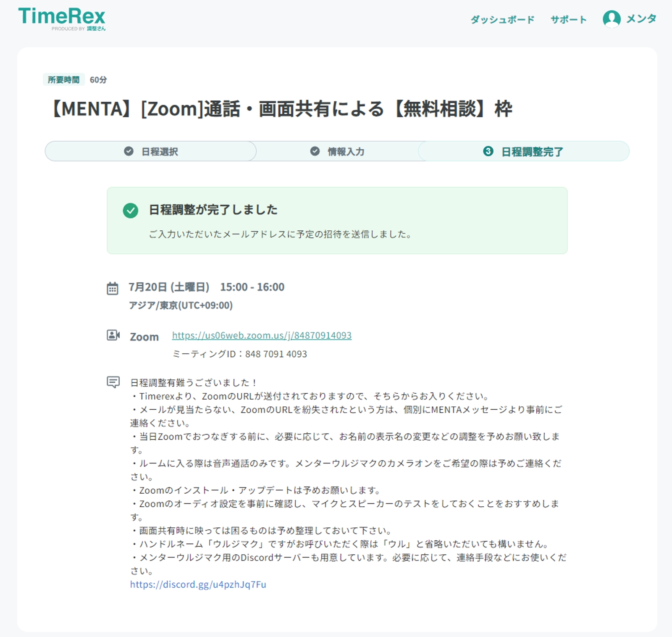Click the green success check icon
Viewport: 672px width, 637px height.
coord(130,211)
